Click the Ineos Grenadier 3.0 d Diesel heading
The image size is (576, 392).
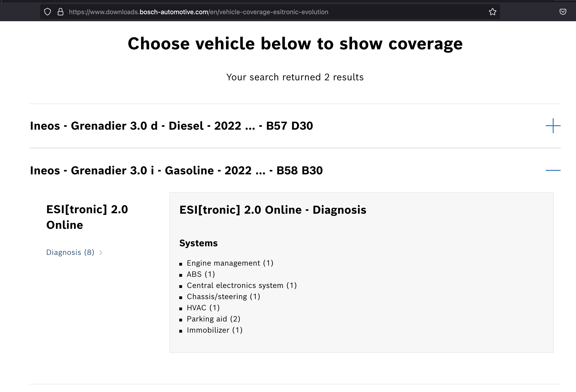(x=172, y=126)
